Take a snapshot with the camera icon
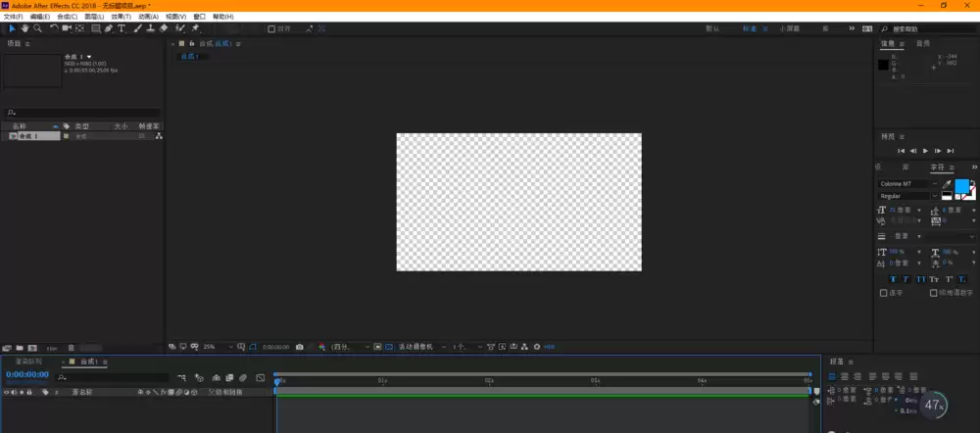 pyautogui.click(x=299, y=347)
